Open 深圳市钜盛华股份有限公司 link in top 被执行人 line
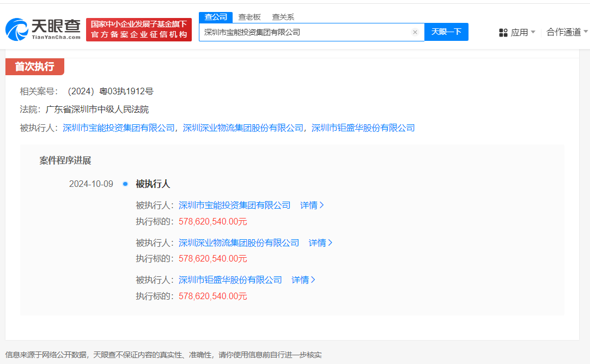This screenshot has height=364, width=590. [x=363, y=128]
